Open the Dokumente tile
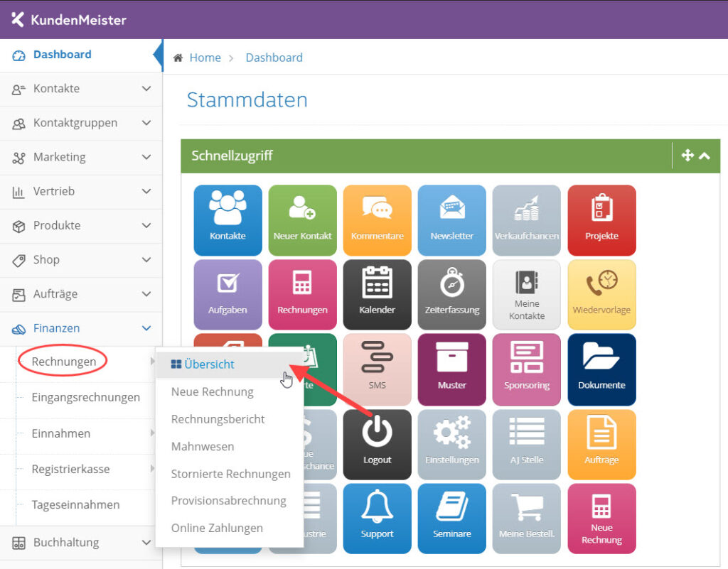Screen dimensions: 728x569 601,369
